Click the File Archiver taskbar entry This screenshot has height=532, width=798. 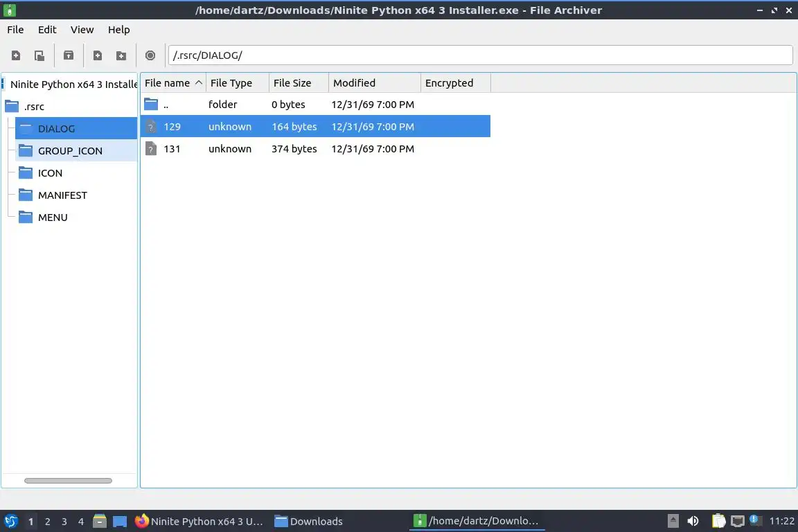coord(477,521)
